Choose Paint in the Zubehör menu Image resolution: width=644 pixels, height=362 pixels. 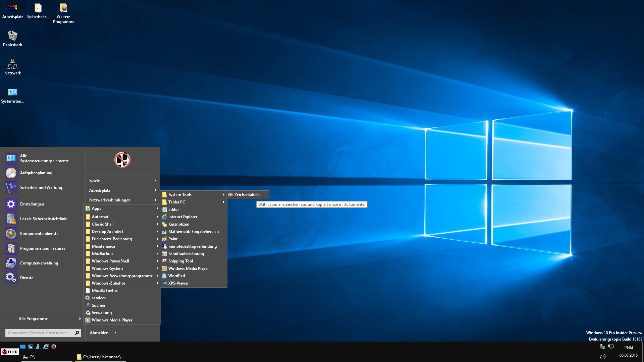[173, 239]
